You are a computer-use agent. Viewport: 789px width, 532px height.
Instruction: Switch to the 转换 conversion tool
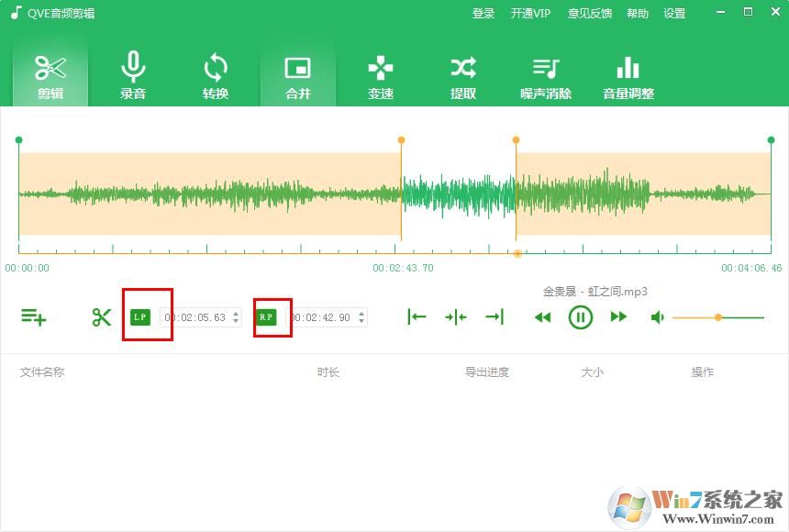[215, 75]
